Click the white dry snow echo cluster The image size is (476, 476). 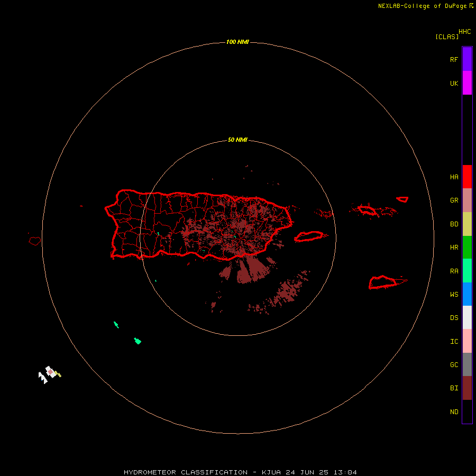click(x=47, y=375)
